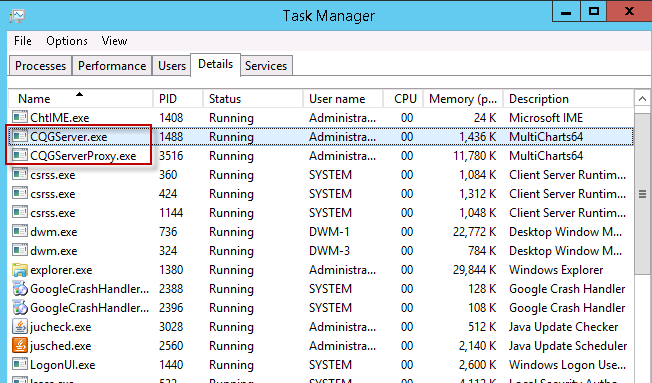Sort by the Description column header
Viewport: 652px width, 383px height.
pyautogui.click(x=568, y=99)
